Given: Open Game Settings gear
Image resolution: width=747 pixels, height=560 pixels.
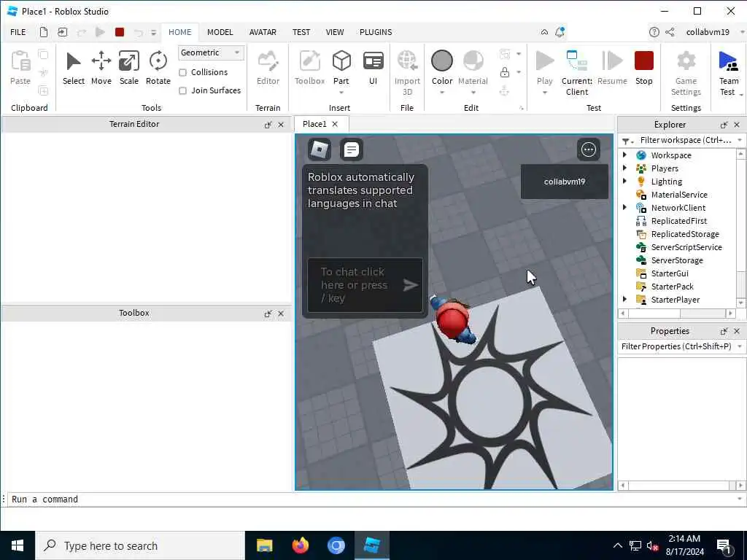Looking at the screenshot, I should click(686, 61).
